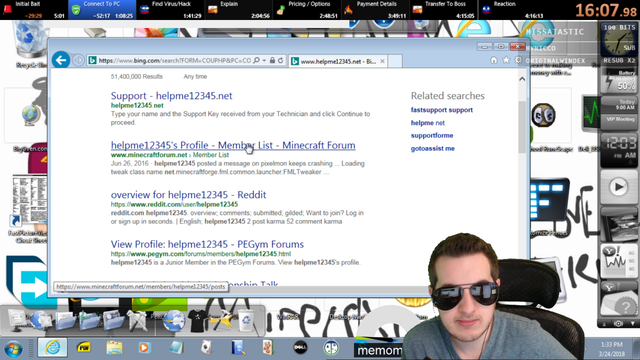Click the magnifier search icon in address bar
This screenshot has height=360, width=640.
pyautogui.click(x=256, y=60)
